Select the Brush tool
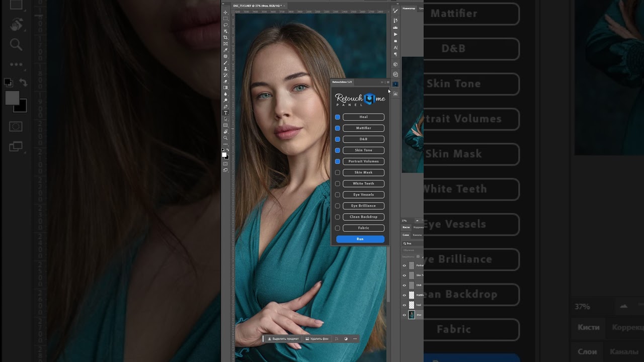Viewport: 644px width, 362px height. [x=225, y=62]
